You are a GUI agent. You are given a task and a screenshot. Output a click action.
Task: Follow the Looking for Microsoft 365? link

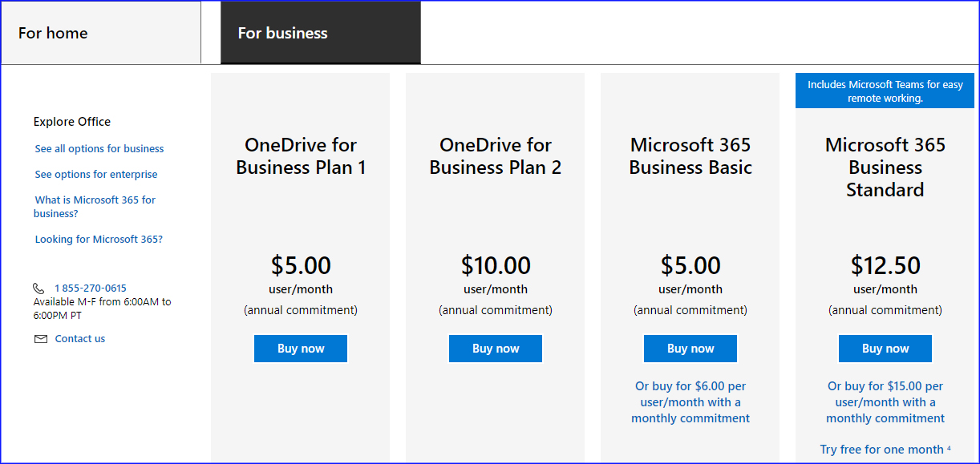pos(99,240)
